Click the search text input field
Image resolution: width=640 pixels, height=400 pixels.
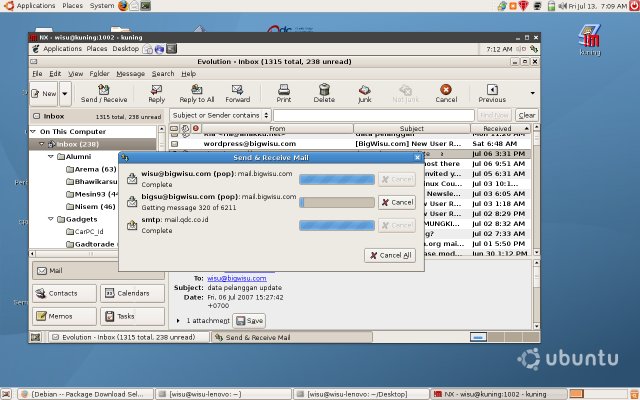(x=374, y=116)
